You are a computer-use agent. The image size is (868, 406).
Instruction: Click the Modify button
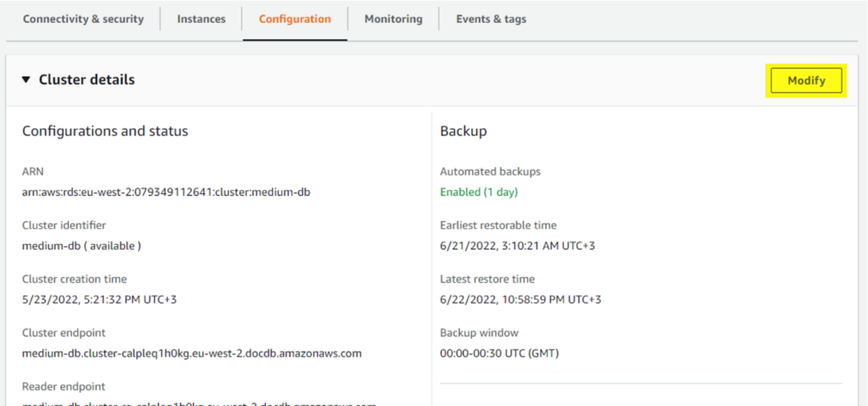807,81
